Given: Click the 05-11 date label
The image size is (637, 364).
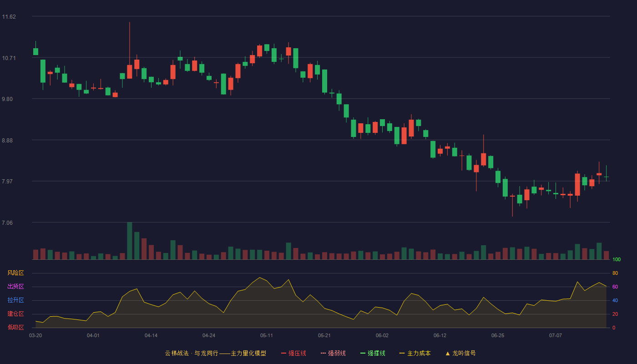Looking at the screenshot, I should 267,335.
